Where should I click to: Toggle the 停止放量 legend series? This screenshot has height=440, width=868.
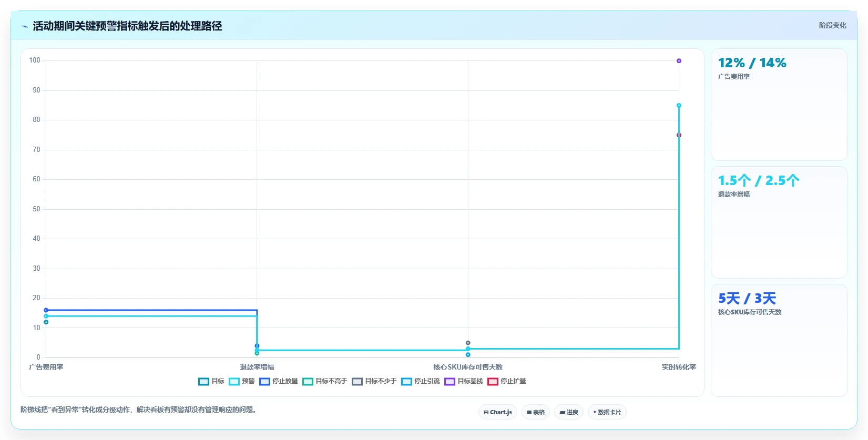pos(279,381)
